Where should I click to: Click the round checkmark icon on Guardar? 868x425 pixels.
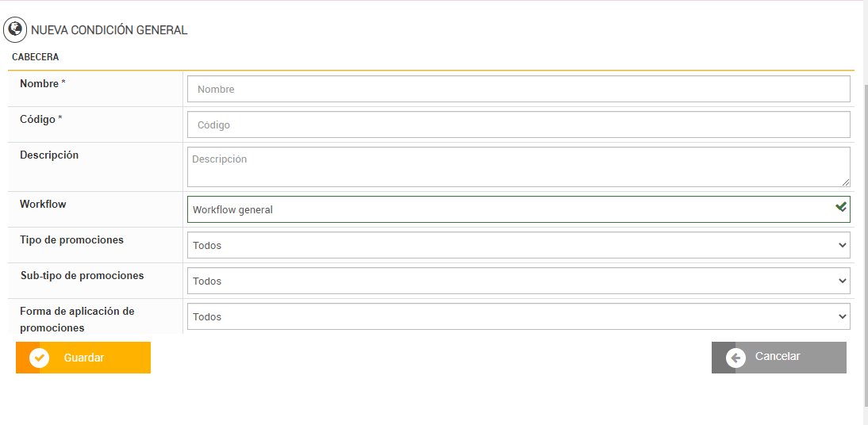click(39, 358)
